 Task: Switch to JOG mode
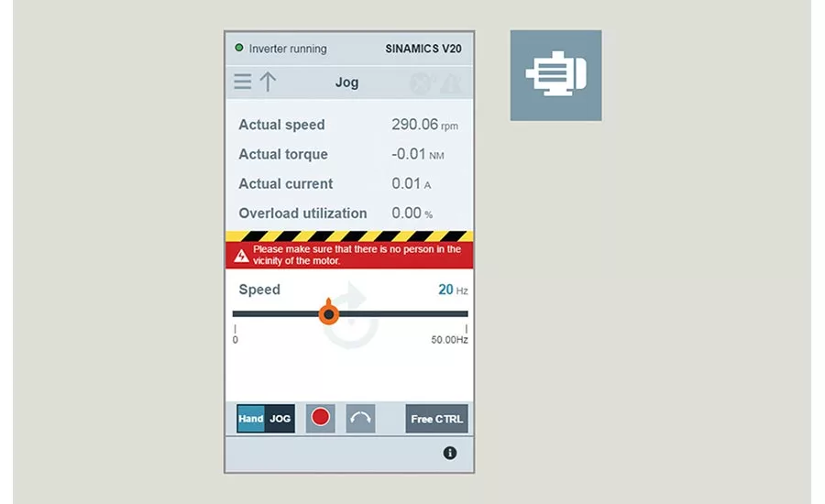click(x=280, y=419)
